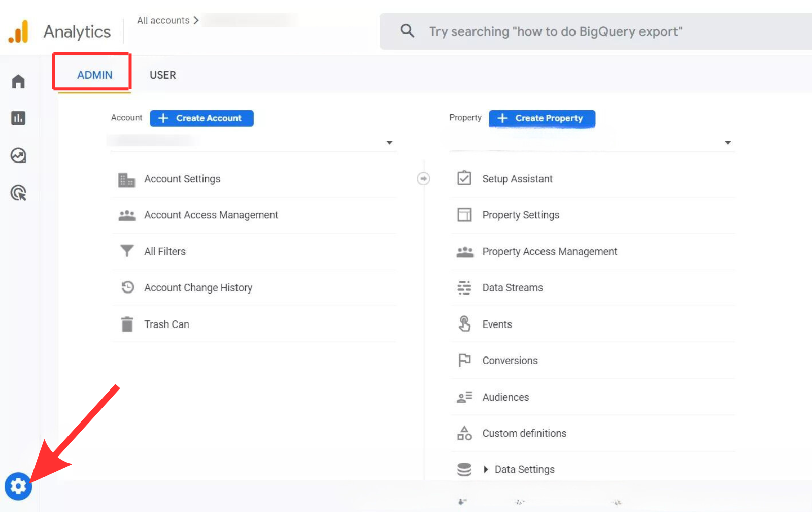
Task: Click the Account Change History clock icon
Action: [x=127, y=287]
